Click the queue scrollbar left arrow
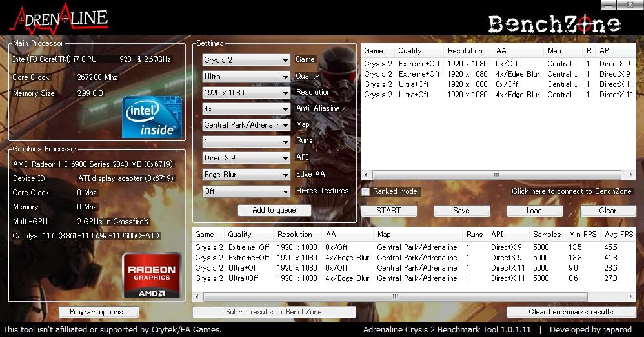Image resolution: width=644 pixels, height=337 pixels. click(x=366, y=175)
